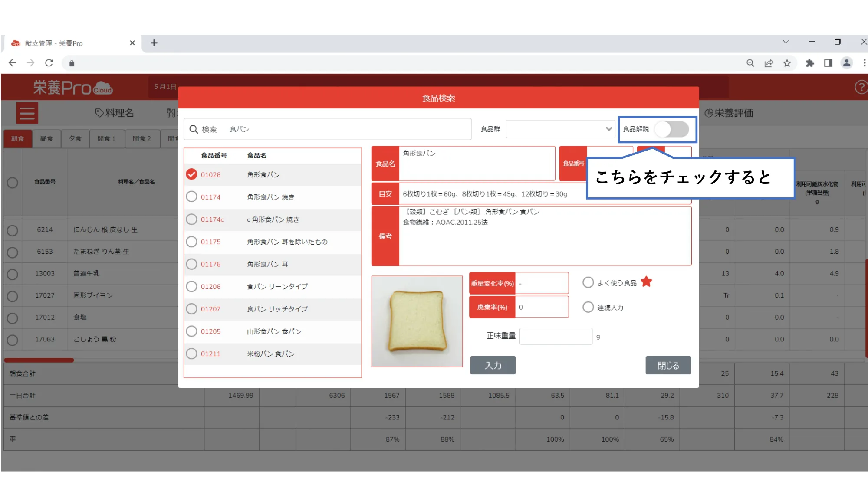Click the share page icon
This screenshot has width=868, height=488.
769,63
